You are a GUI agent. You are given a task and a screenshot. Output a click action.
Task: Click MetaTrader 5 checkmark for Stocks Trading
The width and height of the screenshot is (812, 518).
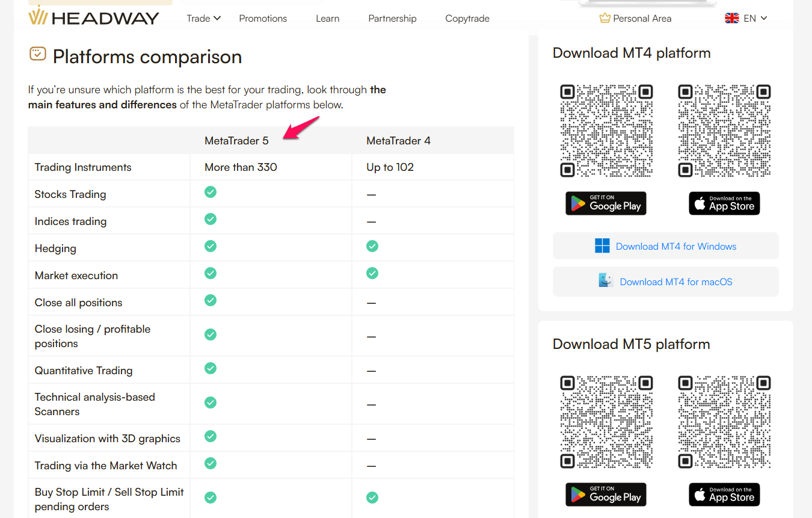(211, 192)
